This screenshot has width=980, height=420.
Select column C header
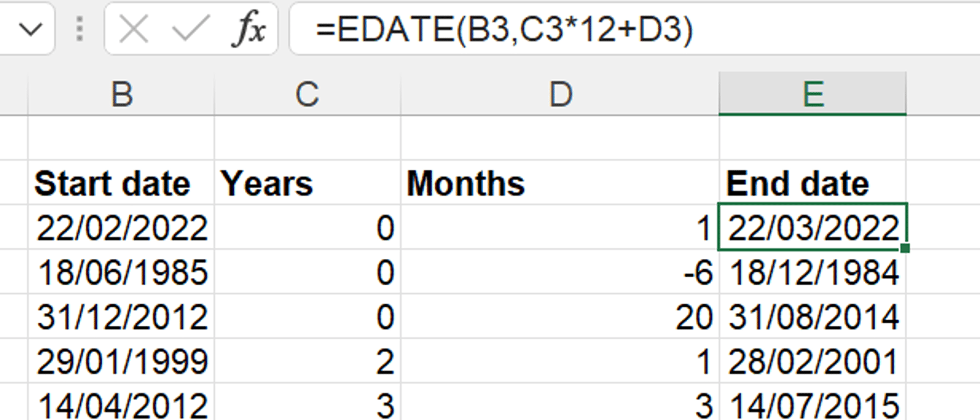[x=307, y=95]
